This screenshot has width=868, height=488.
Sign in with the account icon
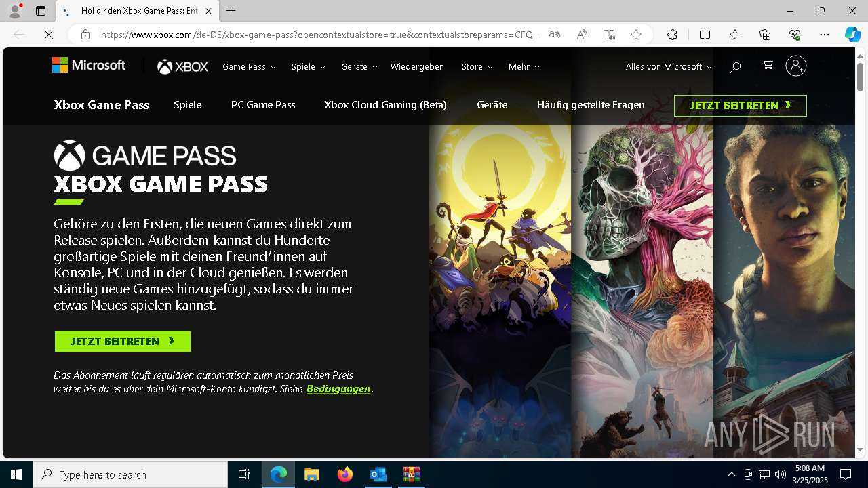[x=796, y=66]
